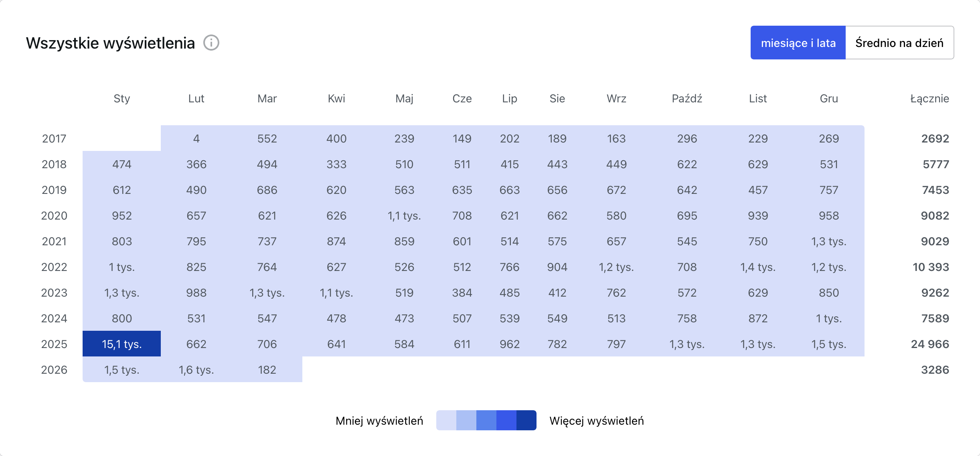Click the 2017 row label

(54, 138)
